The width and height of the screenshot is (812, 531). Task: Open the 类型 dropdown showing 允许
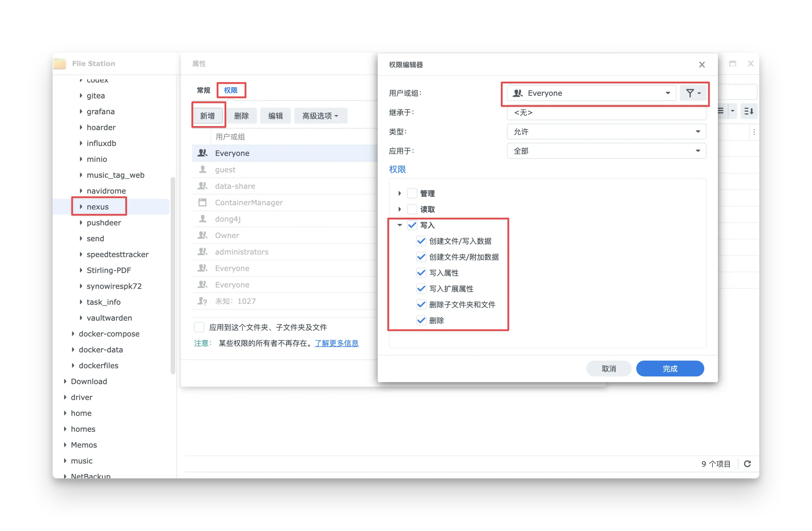(x=606, y=132)
